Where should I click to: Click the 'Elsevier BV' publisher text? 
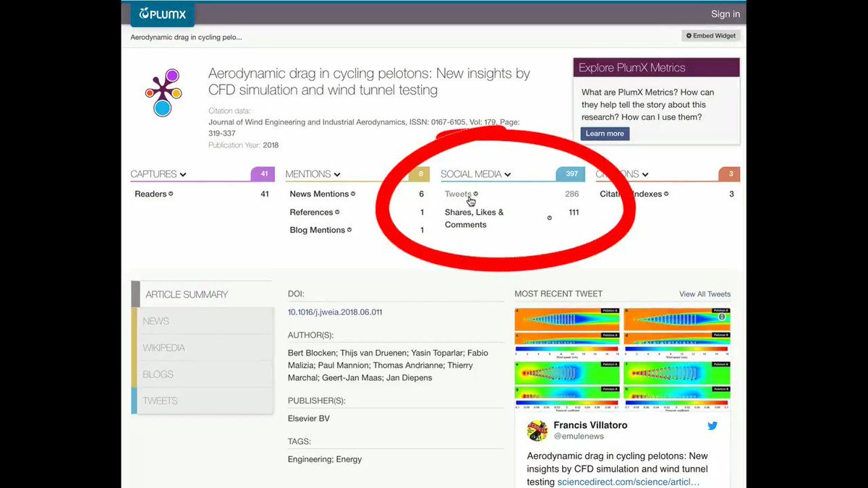309,418
